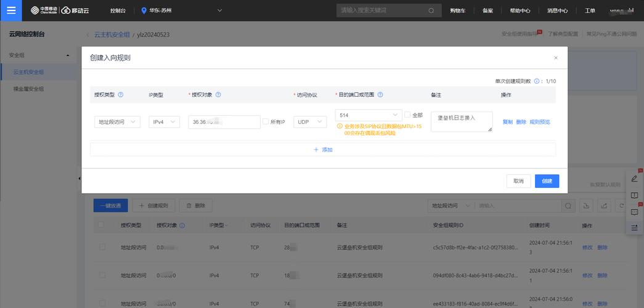This screenshot has width=644, height=308.
Task: Check the rule row with port 74
Action: pyautogui.click(x=102, y=304)
